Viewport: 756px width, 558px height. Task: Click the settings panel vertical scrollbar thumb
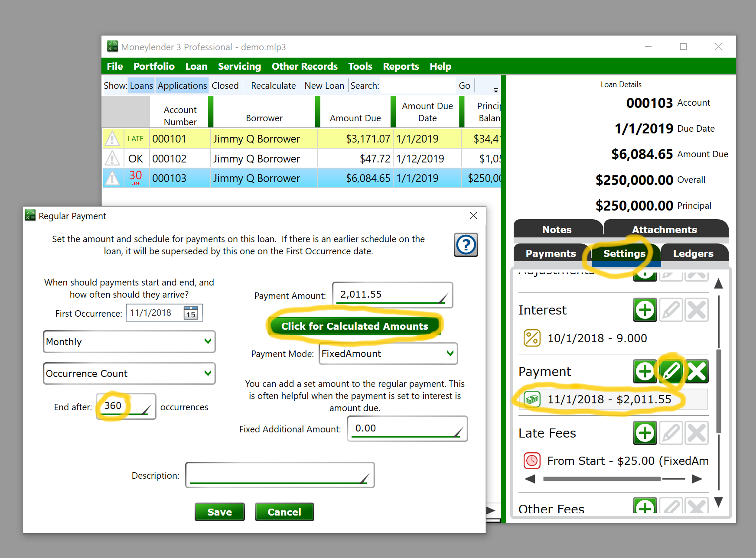tap(718, 391)
